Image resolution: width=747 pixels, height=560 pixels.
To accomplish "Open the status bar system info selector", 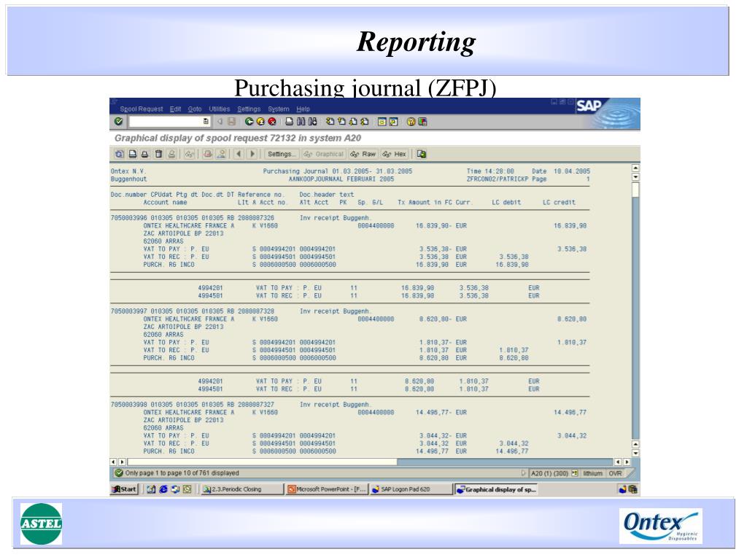I will click(x=575, y=472).
